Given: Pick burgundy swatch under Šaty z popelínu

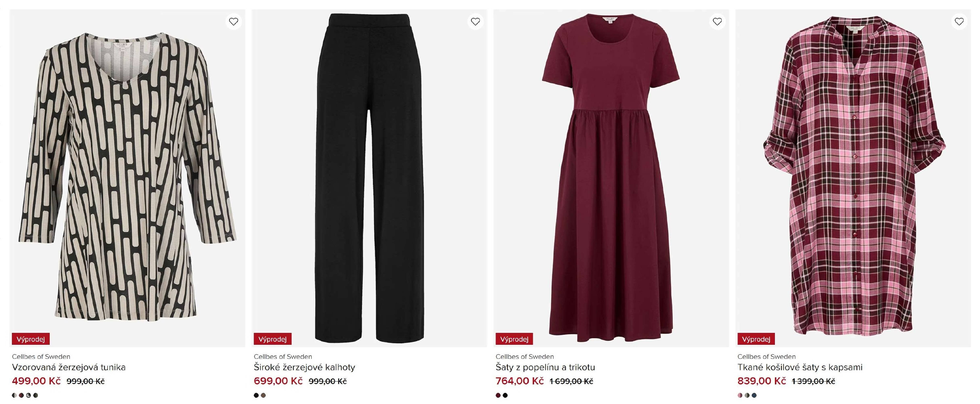Looking at the screenshot, I should (498, 395).
